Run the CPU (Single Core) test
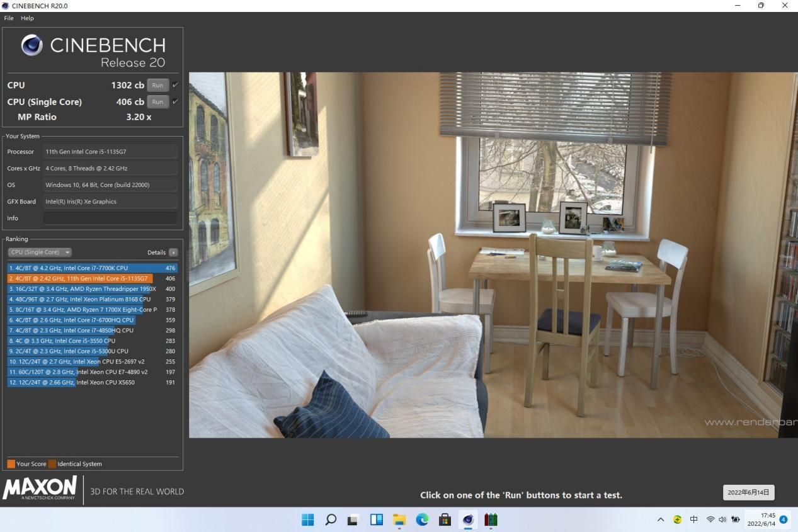Image resolution: width=798 pixels, height=532 pixels. coord(157,101)
